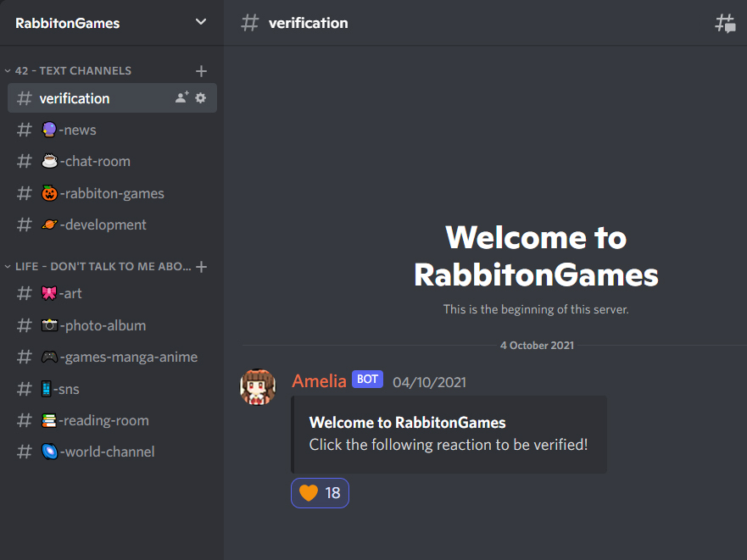Click the Create Invite icon on verification
Image resolution: width=747 pixels, height=560 pixels.
click(181, 97)
